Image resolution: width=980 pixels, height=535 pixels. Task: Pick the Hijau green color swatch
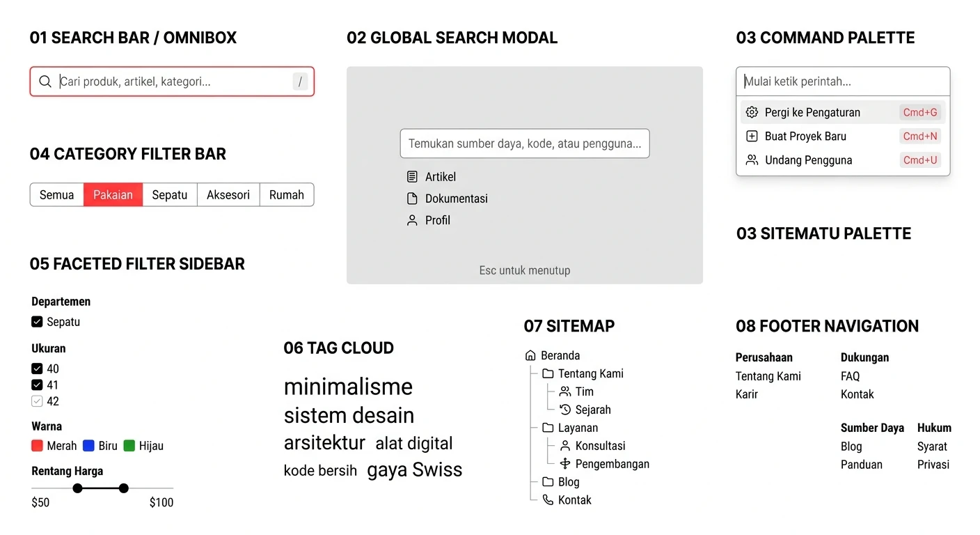pos(129,446)
